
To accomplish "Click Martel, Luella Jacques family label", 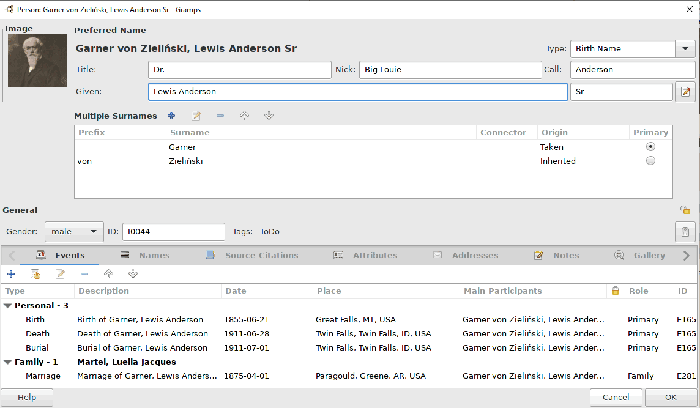I will coord(127,362).
